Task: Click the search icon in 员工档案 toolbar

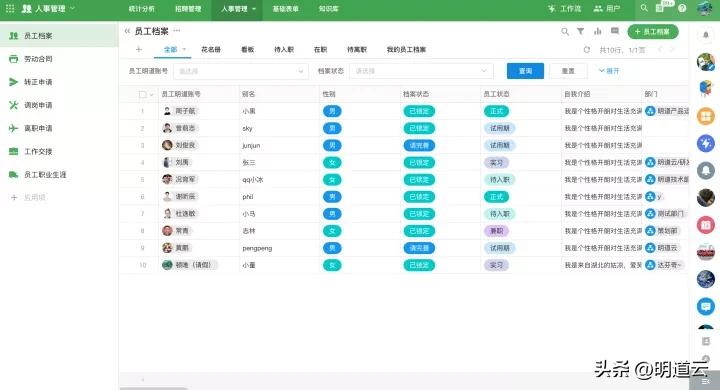Action: click(565, 31)
